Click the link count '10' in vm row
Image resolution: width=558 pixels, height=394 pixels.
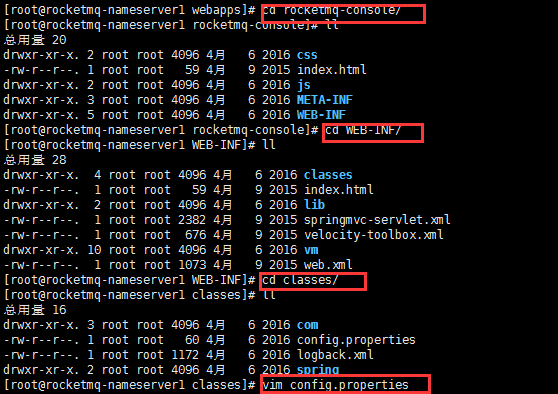94,250
